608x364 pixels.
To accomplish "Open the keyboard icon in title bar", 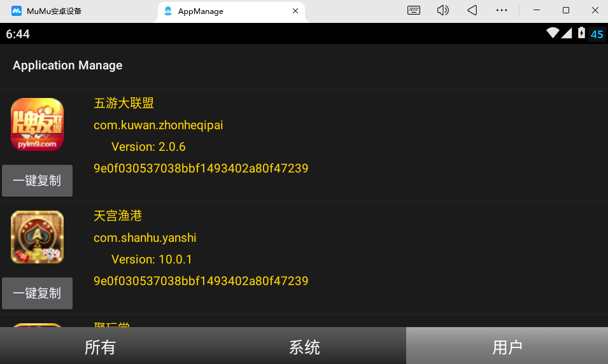I will click(414, 11).
